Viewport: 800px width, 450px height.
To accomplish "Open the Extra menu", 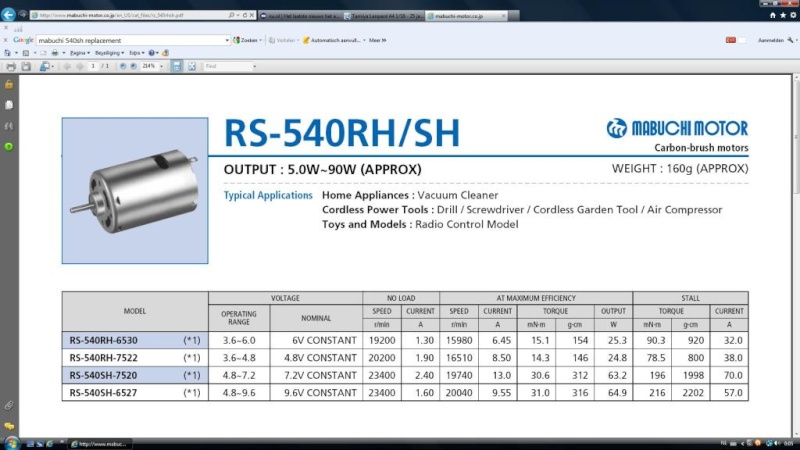I will (x=136, y=53).
